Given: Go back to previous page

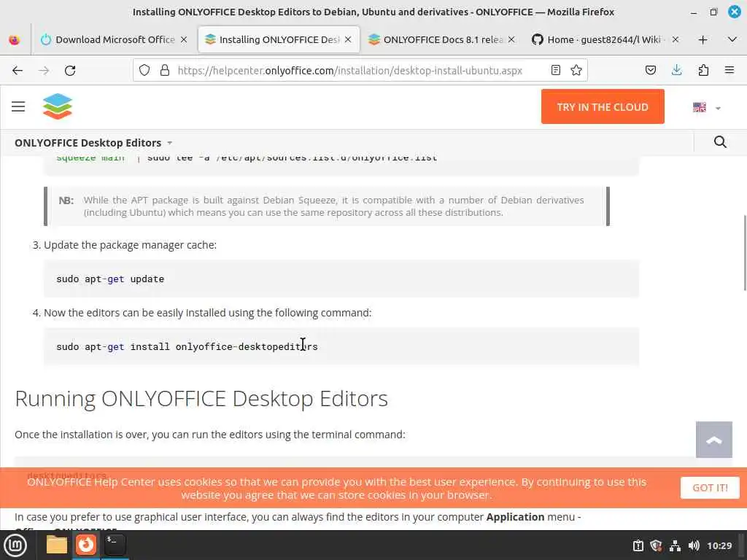Looking at the screenshot, I should (x=18, y=71).
